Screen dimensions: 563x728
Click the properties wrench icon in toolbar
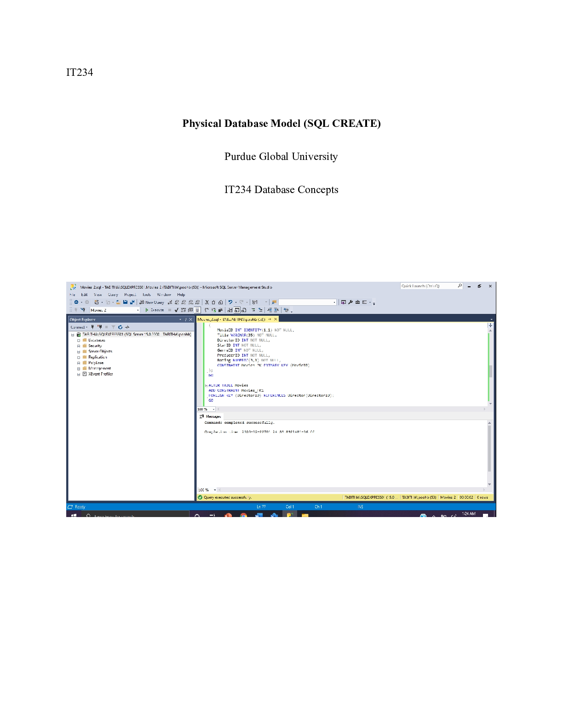click(350, 302)
